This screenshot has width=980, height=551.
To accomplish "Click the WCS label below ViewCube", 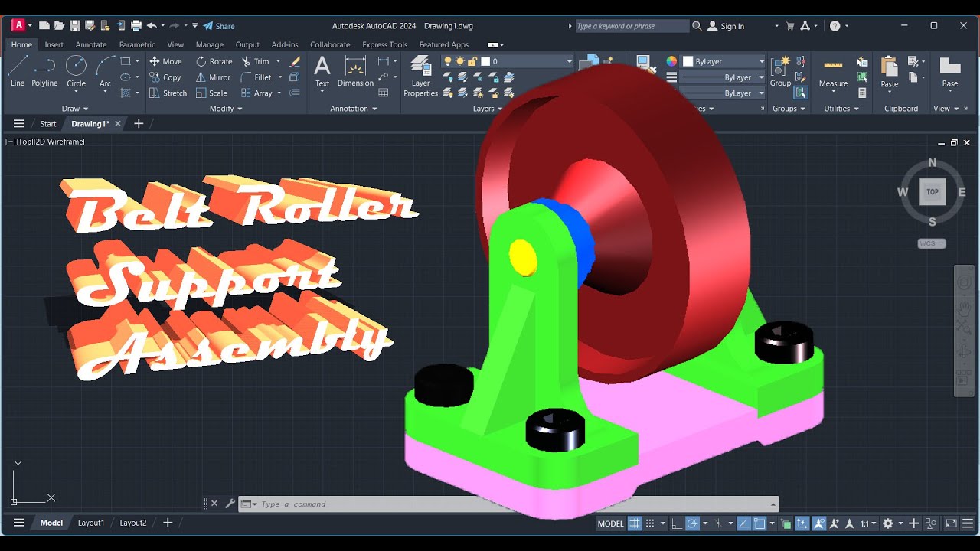I will (932, 243).
